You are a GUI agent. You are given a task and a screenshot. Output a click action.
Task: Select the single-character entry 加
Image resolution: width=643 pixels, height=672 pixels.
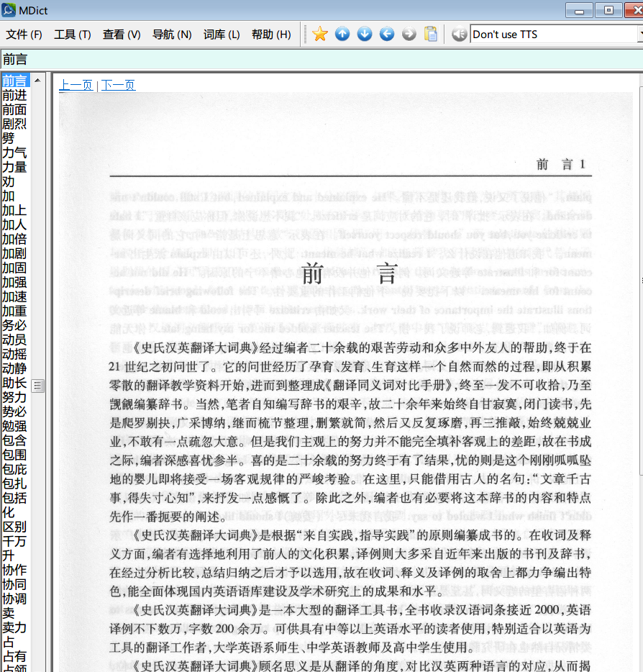tap(9, 196)
